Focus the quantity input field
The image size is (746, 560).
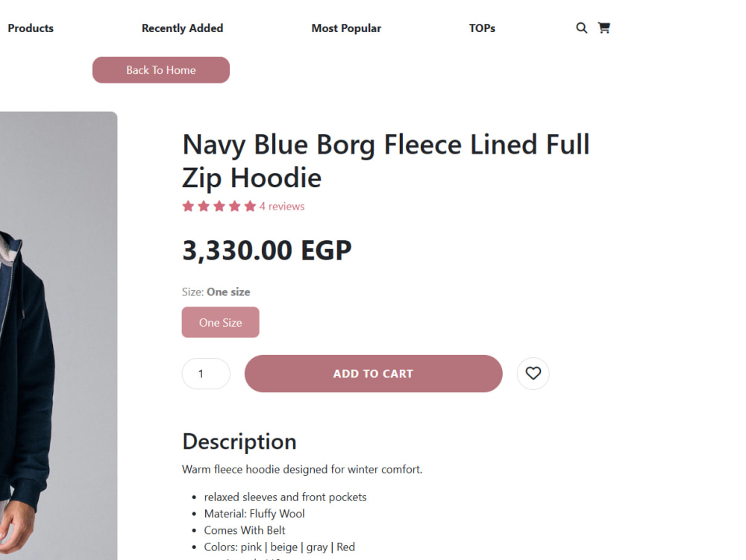[x=206, y=374]
